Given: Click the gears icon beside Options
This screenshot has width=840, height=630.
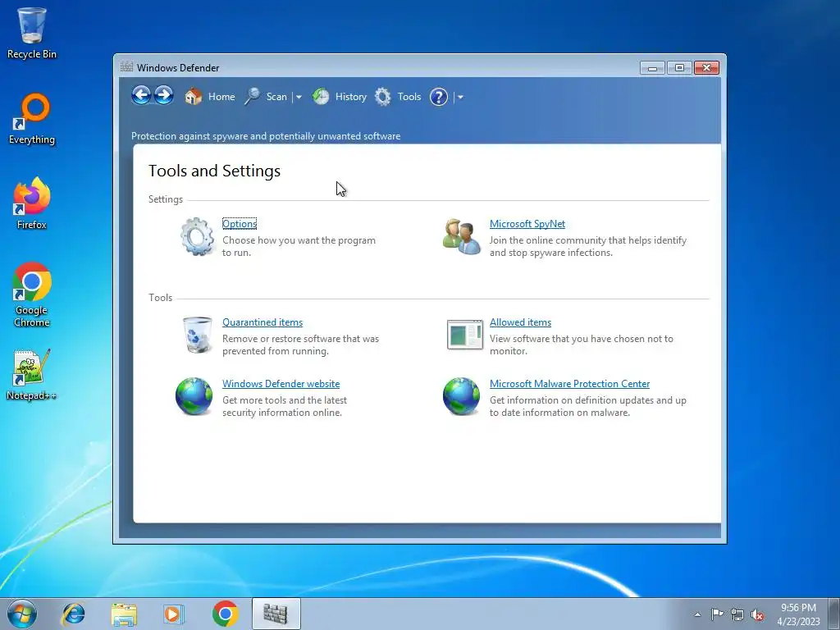Looking at the screenshot, I should pyautogui.click(x=197, y=236).
